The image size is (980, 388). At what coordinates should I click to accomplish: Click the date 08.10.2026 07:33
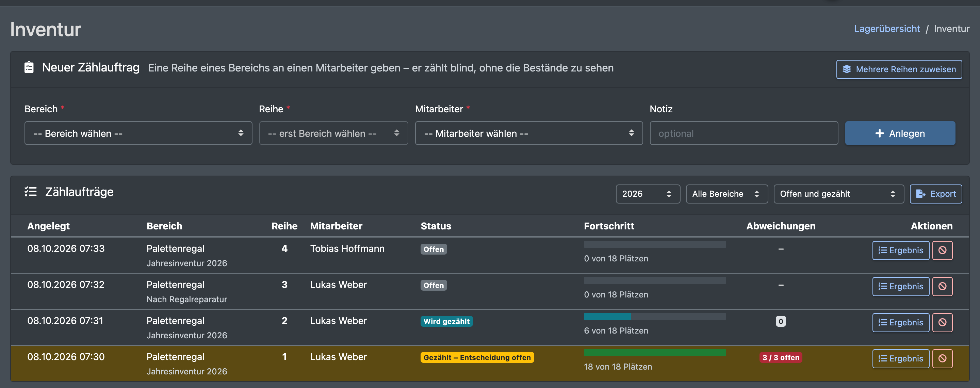tap(66, 248)
